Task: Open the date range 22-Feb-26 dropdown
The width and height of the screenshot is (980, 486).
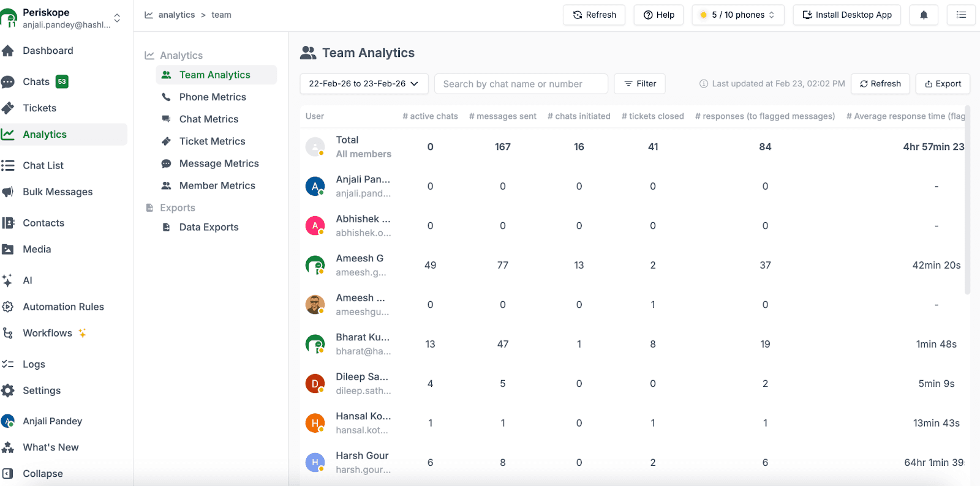Action: coord(363,84)
